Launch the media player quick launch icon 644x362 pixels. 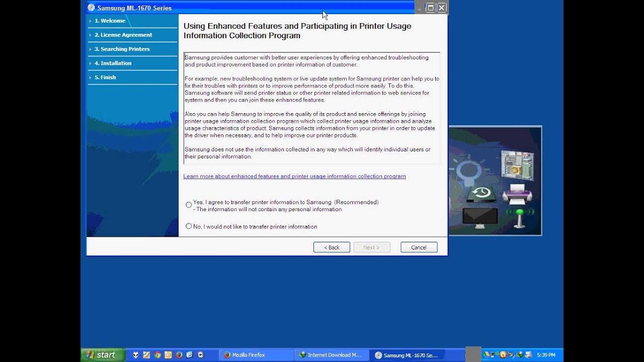[x=201, y=355]
